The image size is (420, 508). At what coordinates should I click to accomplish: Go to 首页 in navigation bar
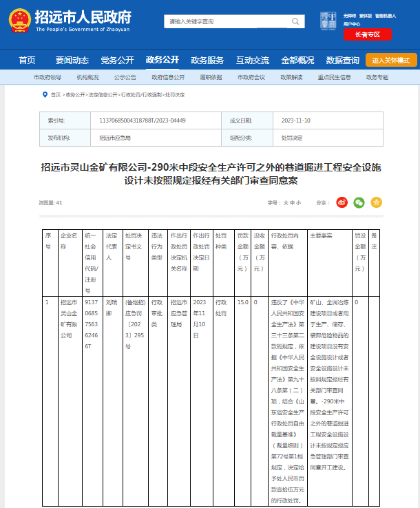pos(27,60)
